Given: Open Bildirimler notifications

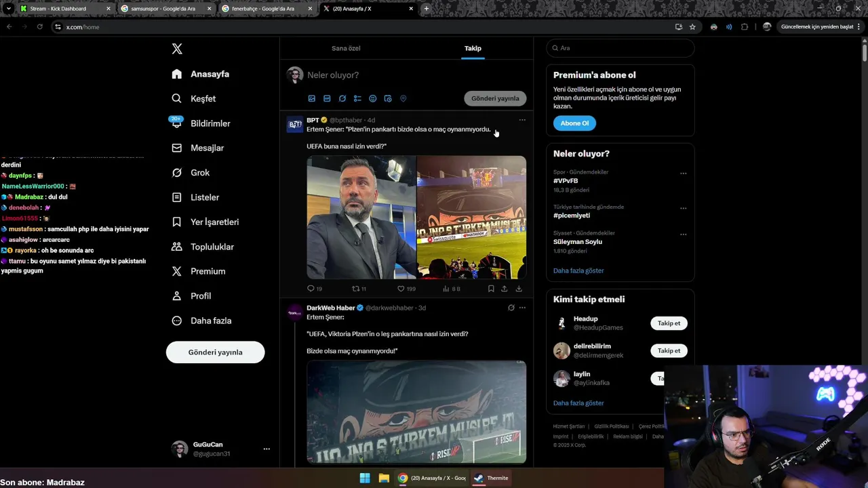Looking at the screenshot, I should [201, 123].
